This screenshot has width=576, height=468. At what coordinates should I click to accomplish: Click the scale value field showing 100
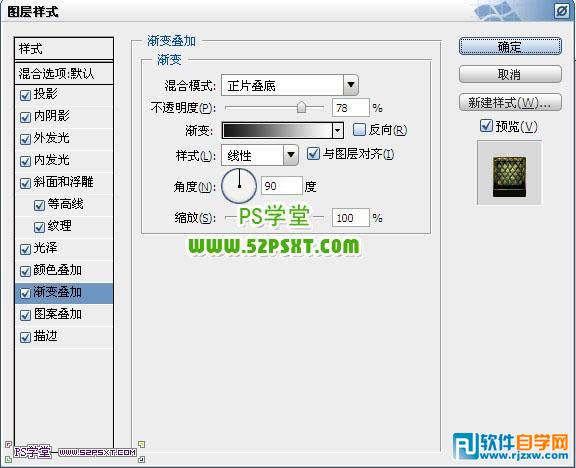coord(350,218)
